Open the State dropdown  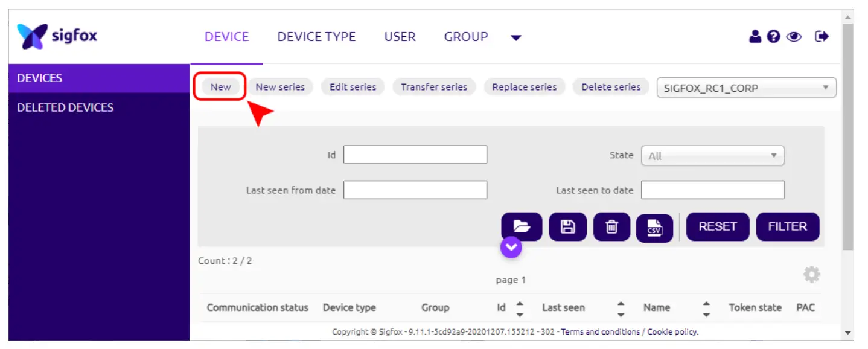(x=712, y=156)
